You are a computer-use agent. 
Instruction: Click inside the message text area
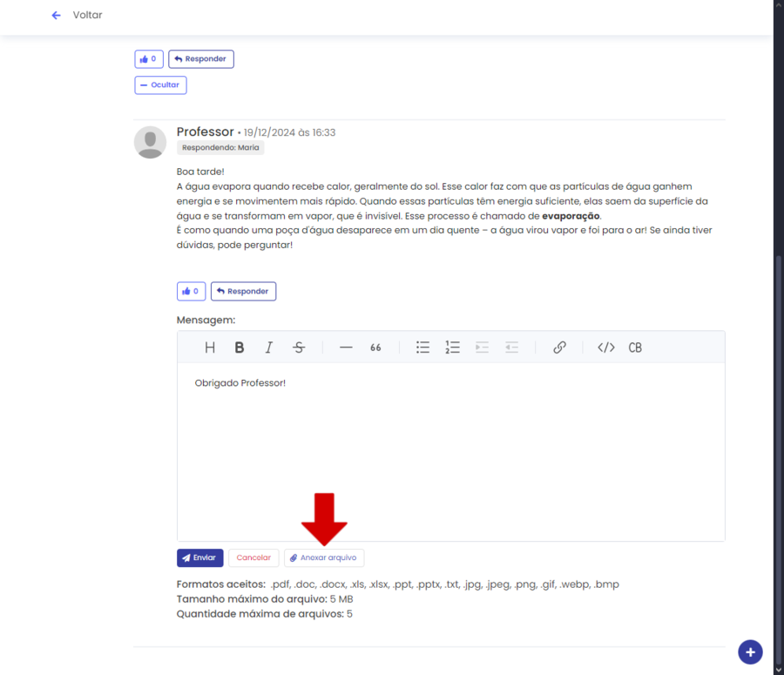(450, 453)
